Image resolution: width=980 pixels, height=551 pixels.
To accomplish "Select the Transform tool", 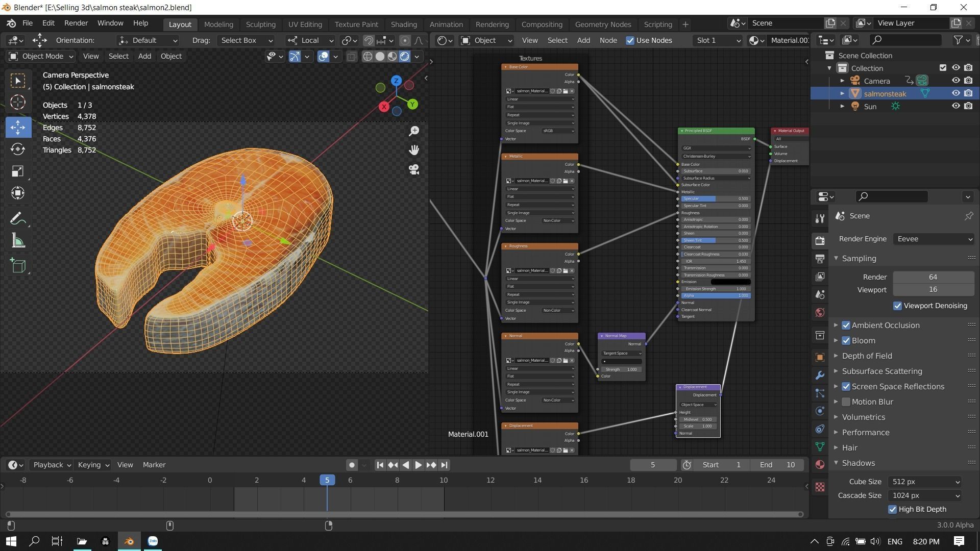I will pyautogui.click(x=18, y=193).
